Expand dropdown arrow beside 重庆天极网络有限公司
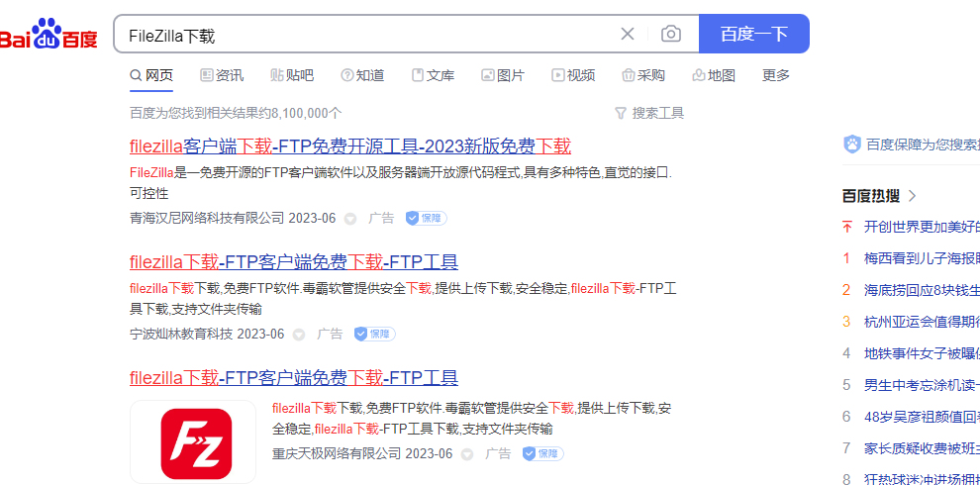This screenshot has height=485, width=980. pos(467,454)
